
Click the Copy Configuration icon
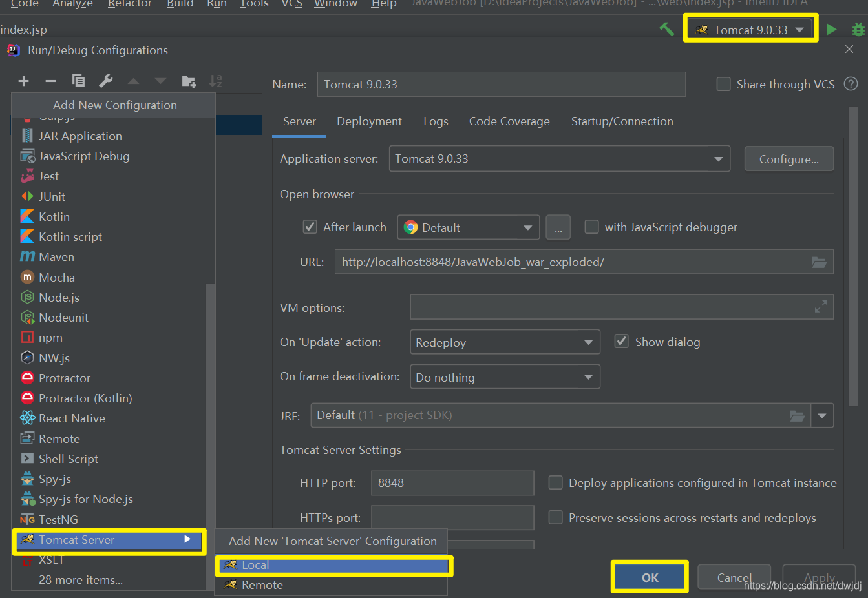pyautogui.click(x=78, y=81)
